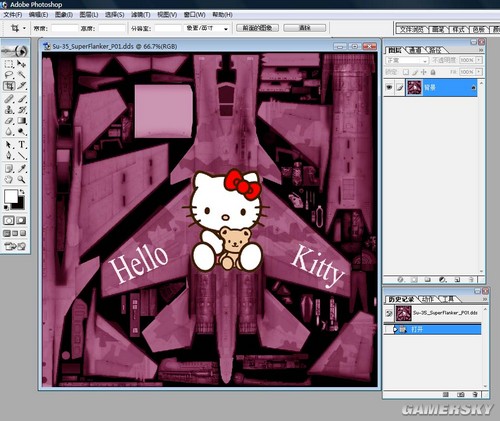Switch to Standard editing mode

(x=9, y=220)
